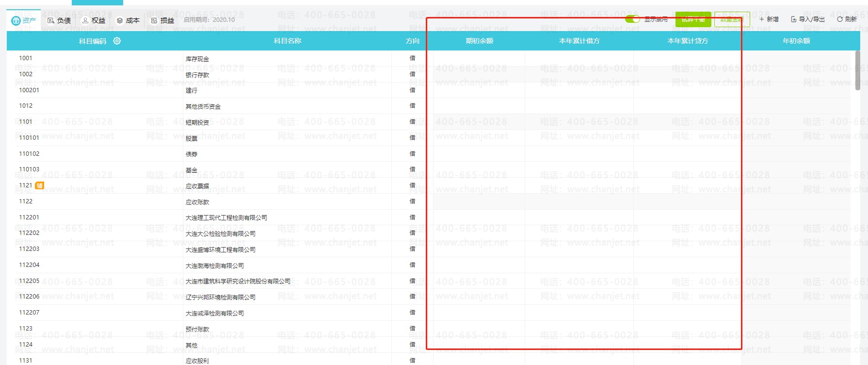Switch to the 资产 tab

(24, 20)
